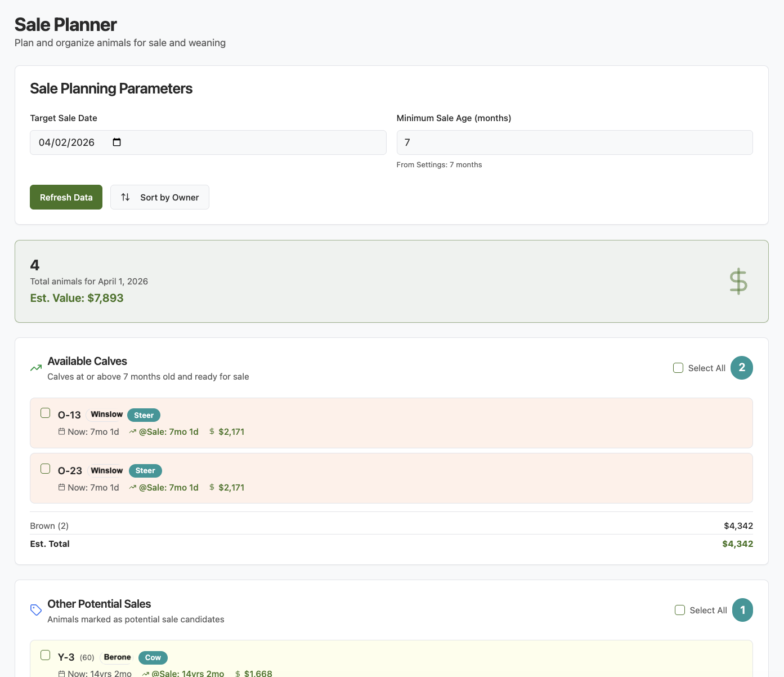The height and width of the screenshot is (677, 784).
Task: Click trend arrow icon before Y-3 @Sale age
Action: [145, 674]
